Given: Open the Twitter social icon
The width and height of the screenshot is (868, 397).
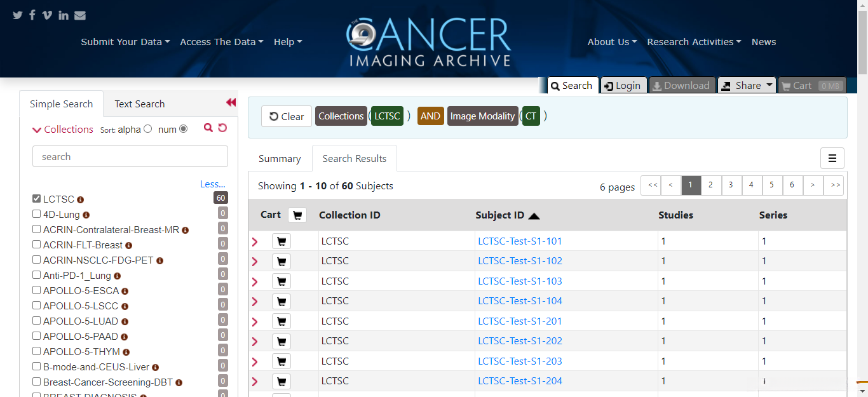Looking at the screenshot, I should (x=18, y=15).
